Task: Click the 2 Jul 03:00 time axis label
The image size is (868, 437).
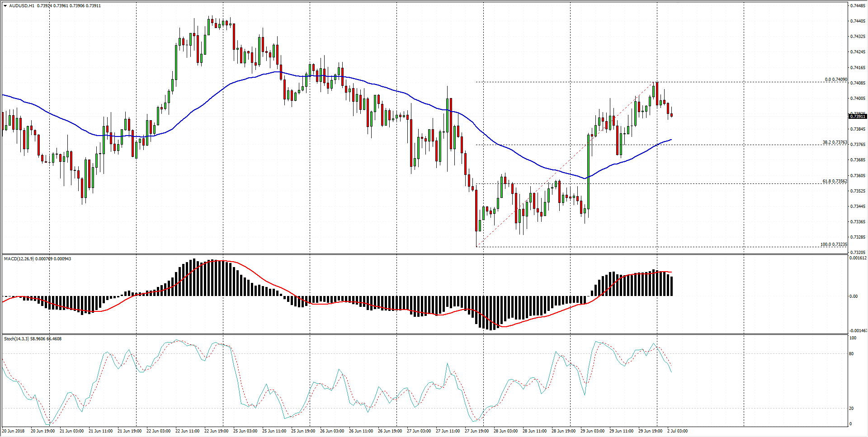Action: click(x=677, y=431)
